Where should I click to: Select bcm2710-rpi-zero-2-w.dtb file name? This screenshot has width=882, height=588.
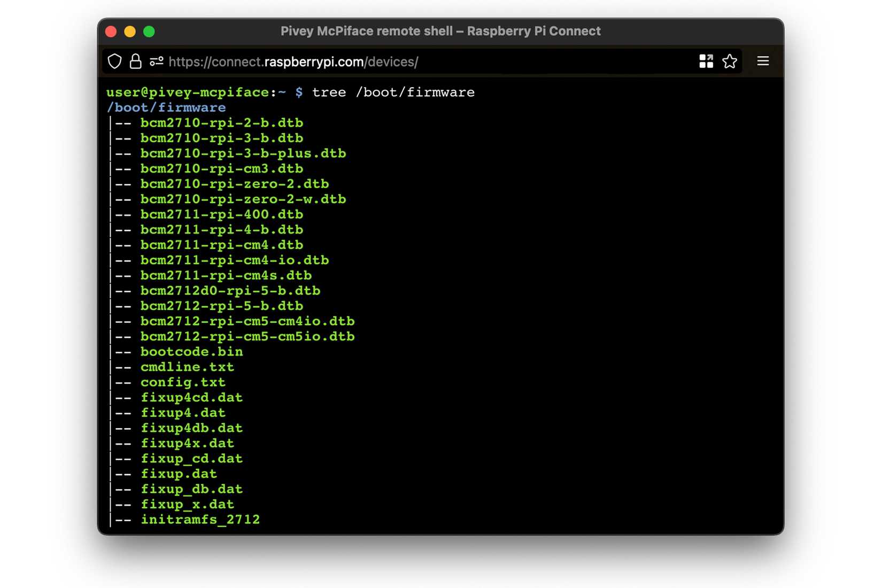pyautogui.click(x=243, y=199)
